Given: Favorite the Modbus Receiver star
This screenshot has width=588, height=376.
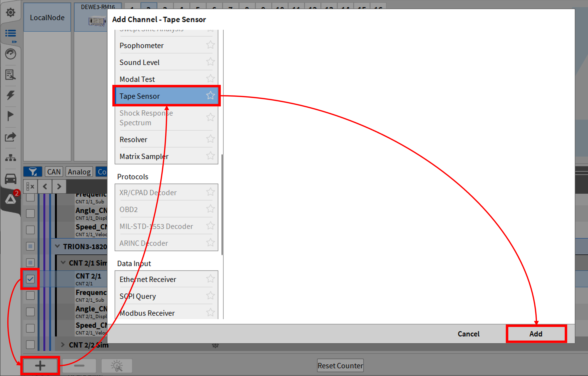Looking at the screenshot, I should (210, 312).
